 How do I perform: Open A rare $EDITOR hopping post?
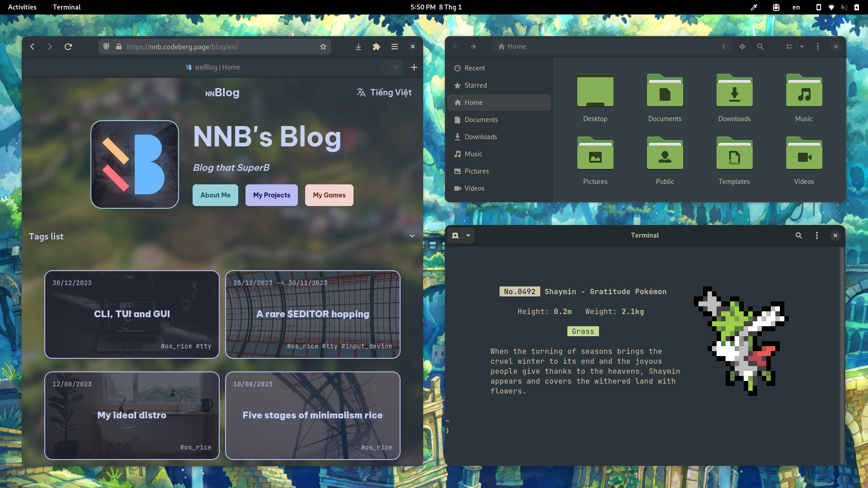pos(313,314)
